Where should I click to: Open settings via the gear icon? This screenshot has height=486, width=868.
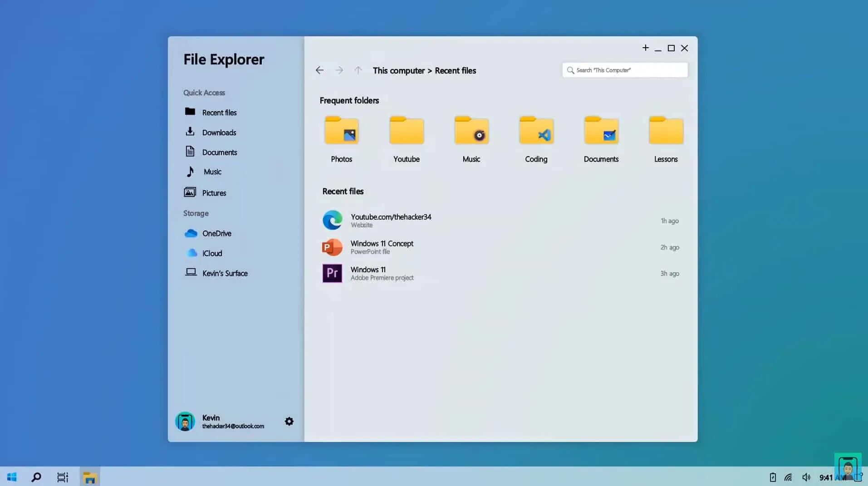click(x=289, y=421)
